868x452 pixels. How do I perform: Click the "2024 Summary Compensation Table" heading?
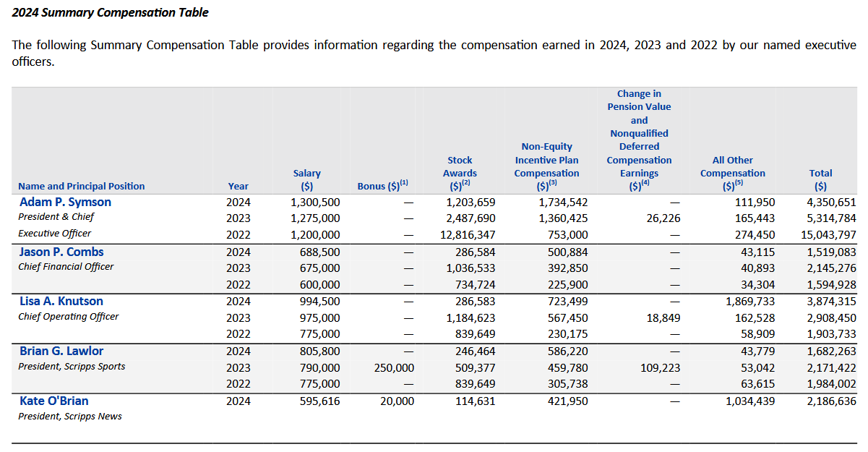[110, 12]
